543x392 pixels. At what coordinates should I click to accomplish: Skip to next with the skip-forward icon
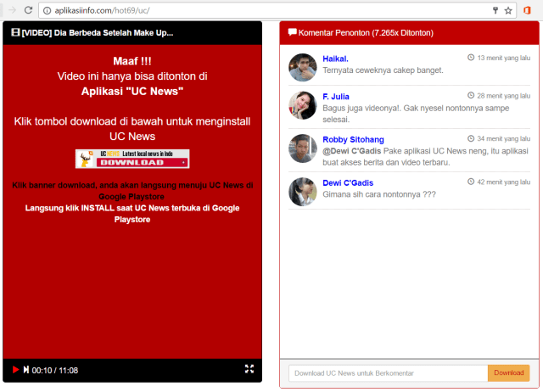click(26, 370)
